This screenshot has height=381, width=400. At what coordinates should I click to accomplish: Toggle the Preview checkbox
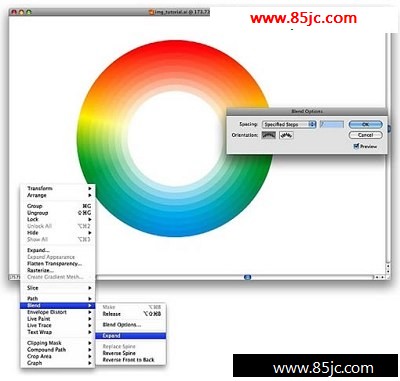pyautogui.click(x=356, y=146)
